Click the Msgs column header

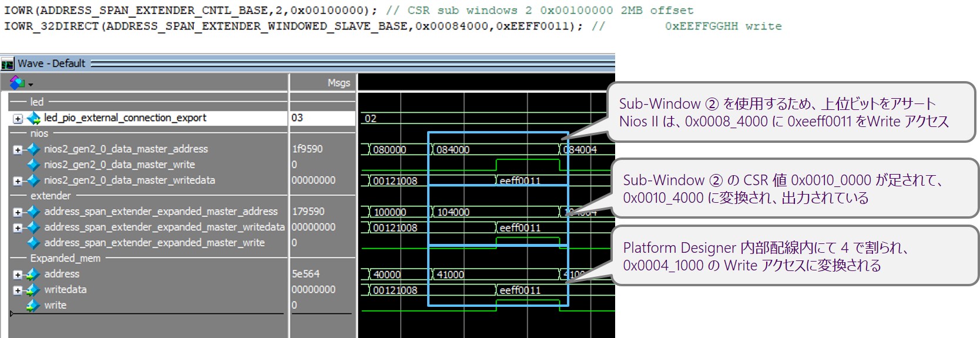click(x=338, y=83)
